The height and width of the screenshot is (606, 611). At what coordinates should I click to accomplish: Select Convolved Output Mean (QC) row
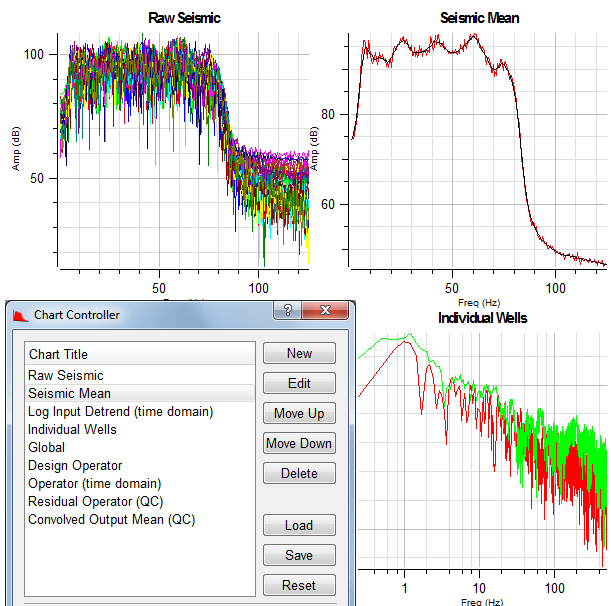(x=140, y=519)
